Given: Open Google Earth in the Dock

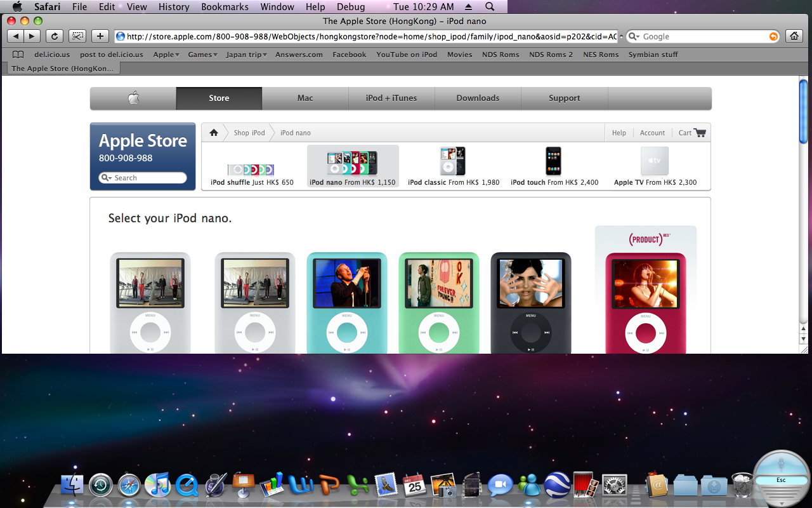Looking at the screenshot, I should point(557,485).
